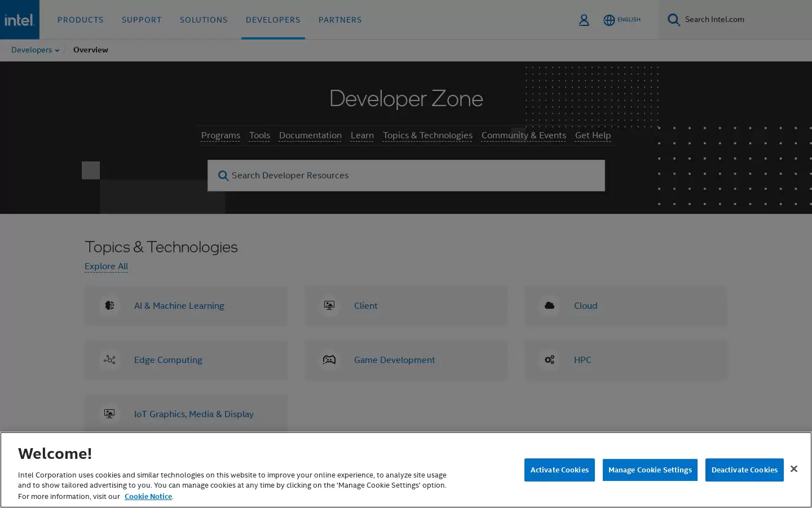Screen dimensions: 812x508
Task: Click the Overview breadcrumb text
Action: (x=90, y=50)
